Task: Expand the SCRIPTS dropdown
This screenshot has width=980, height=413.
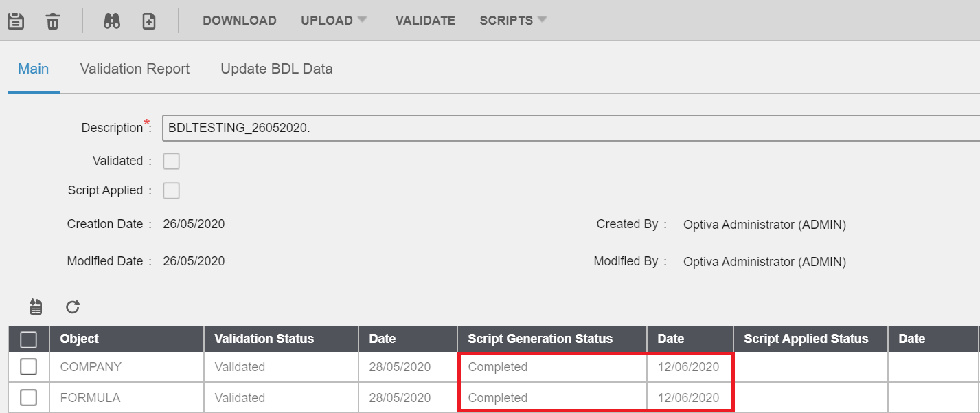Action: [512, 20]
